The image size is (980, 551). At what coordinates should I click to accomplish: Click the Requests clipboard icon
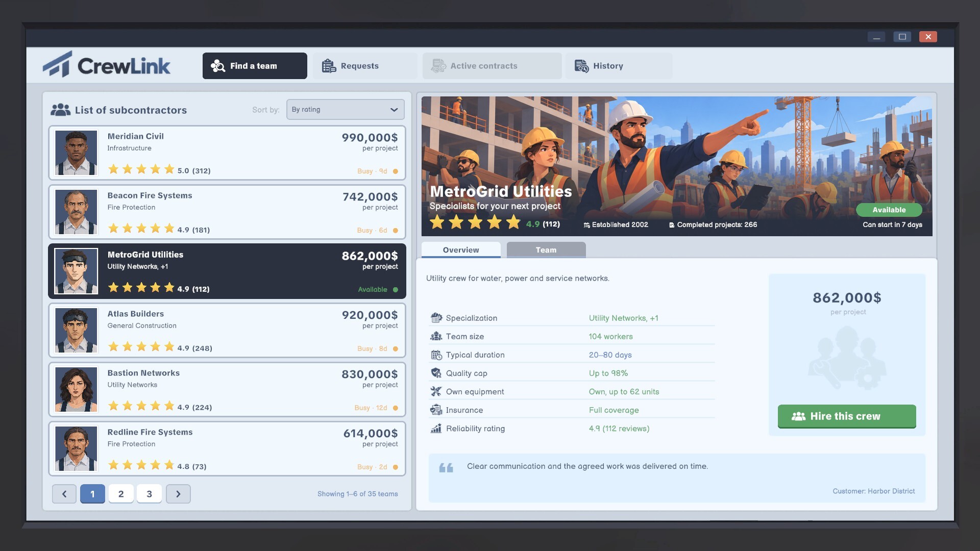[x=329, y=66]
